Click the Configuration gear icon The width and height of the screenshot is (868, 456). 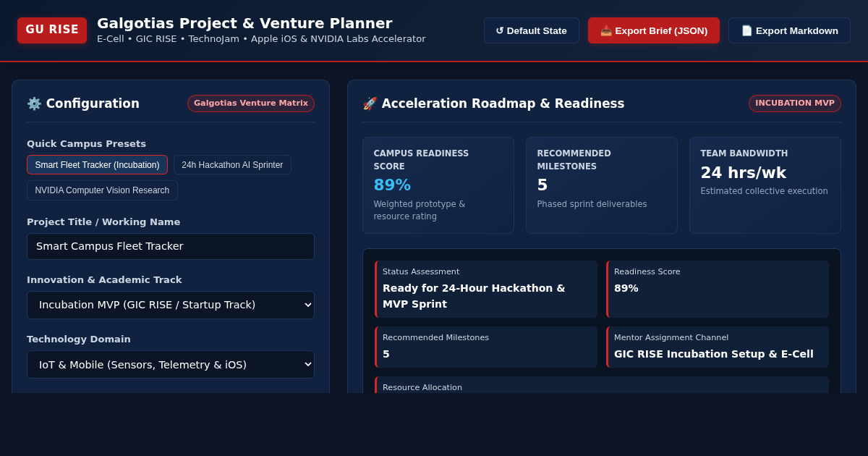point(34,104)
